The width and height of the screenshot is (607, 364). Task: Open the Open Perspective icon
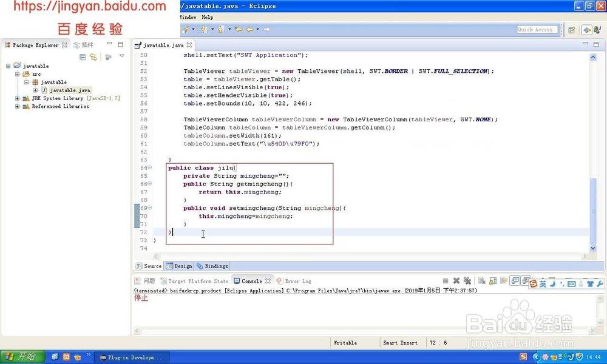pos(572,30)
